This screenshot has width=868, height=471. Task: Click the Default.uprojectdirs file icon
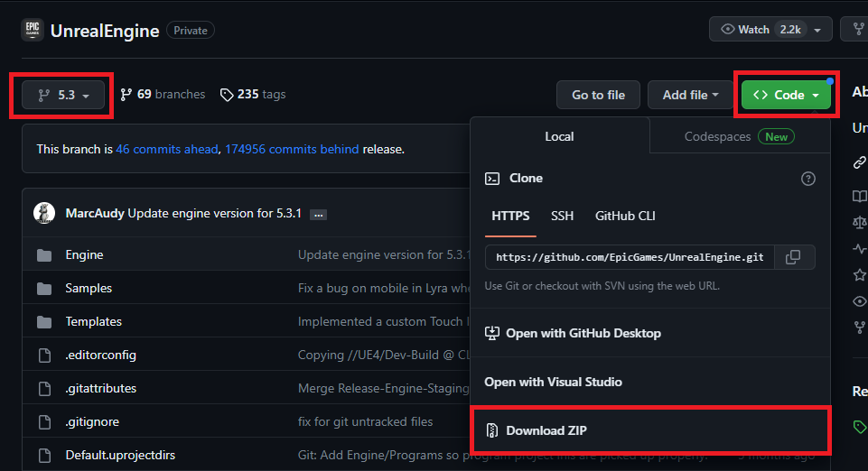pos(45,456)
